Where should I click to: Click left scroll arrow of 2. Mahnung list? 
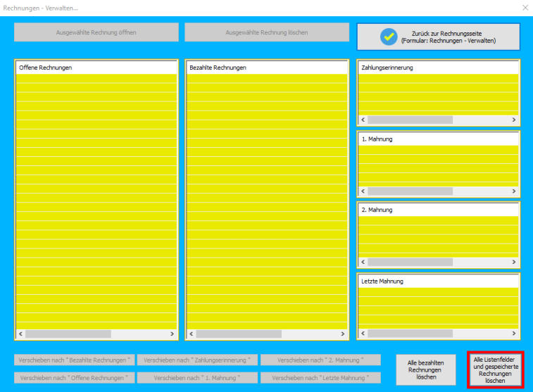pyautogui.click(x=363, y=262)
